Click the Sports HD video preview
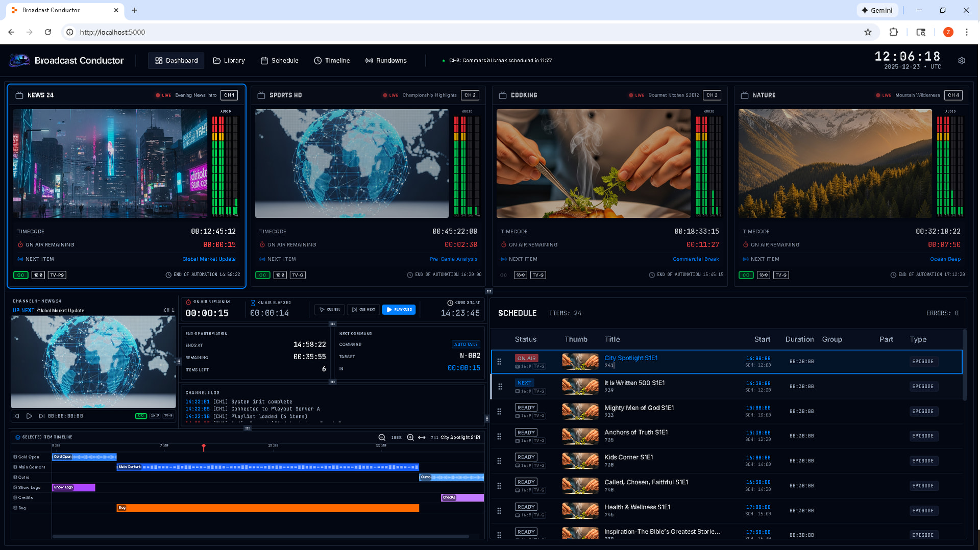980x550 pixels. (x=352, y=163)
